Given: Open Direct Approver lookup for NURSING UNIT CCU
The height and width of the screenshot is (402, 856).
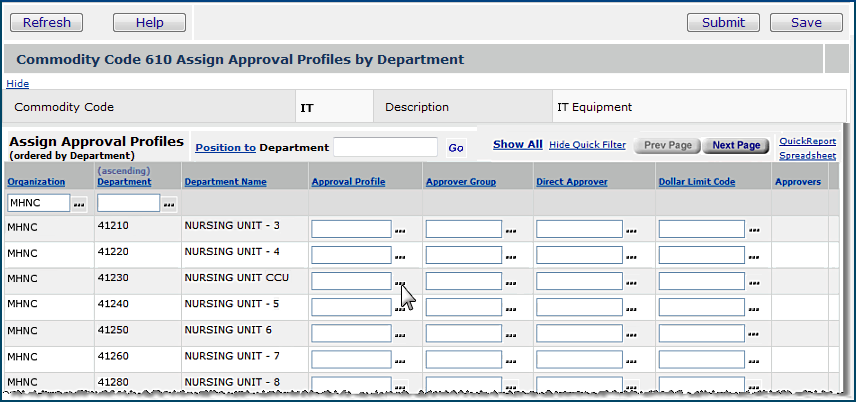Looking at the screenshot, I should 631,282.
